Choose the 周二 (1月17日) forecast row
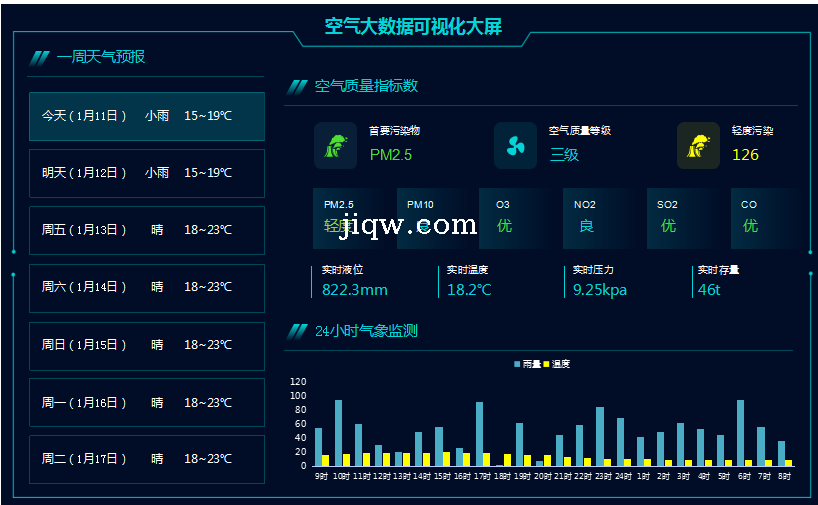 coord(147,459)
